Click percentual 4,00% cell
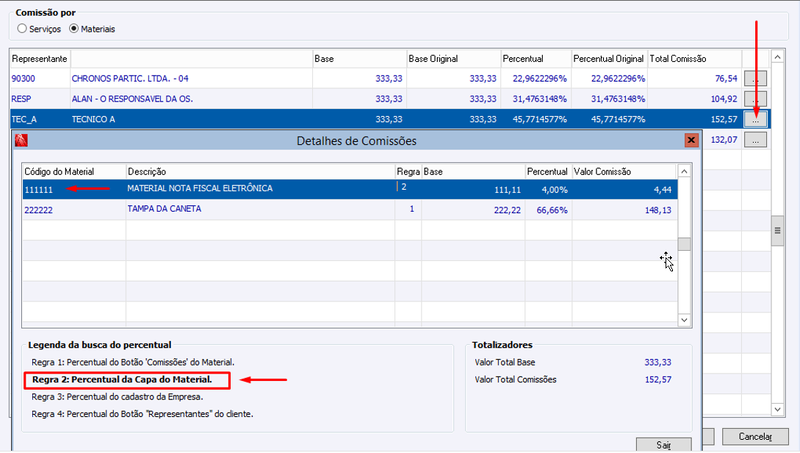Screen dimensions: 800x453 pos(555,190)
